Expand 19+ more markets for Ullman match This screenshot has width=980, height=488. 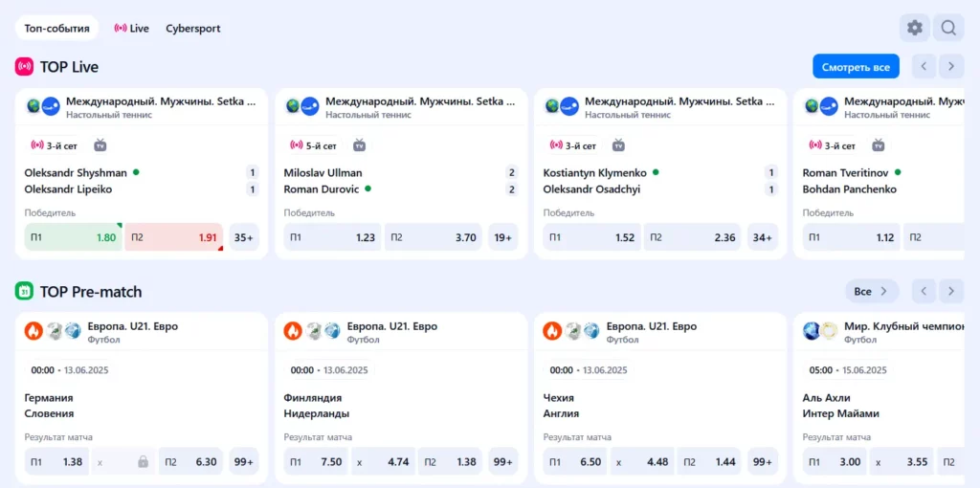coord(502,237)
